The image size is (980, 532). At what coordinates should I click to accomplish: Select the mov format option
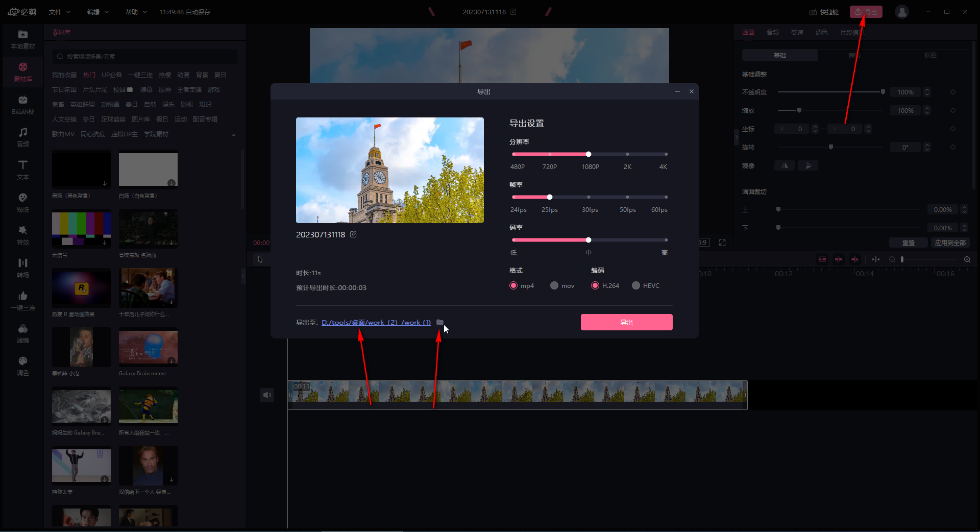coord(554,286)
